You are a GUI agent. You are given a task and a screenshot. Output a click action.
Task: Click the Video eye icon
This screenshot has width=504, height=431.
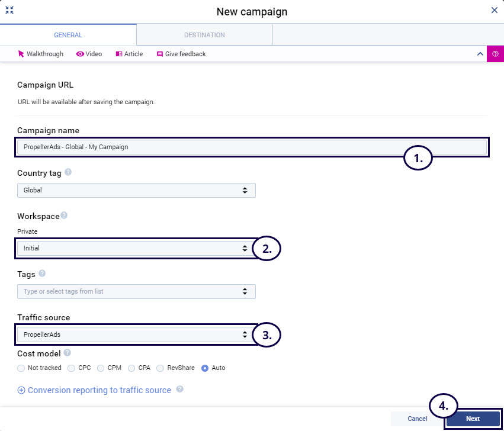(x=80, y=54)
